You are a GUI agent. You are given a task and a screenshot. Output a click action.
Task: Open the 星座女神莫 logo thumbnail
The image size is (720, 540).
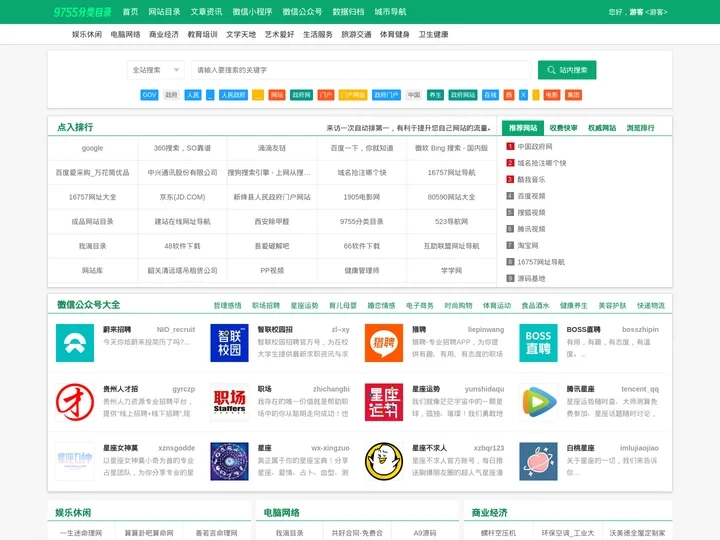point(75,461)
